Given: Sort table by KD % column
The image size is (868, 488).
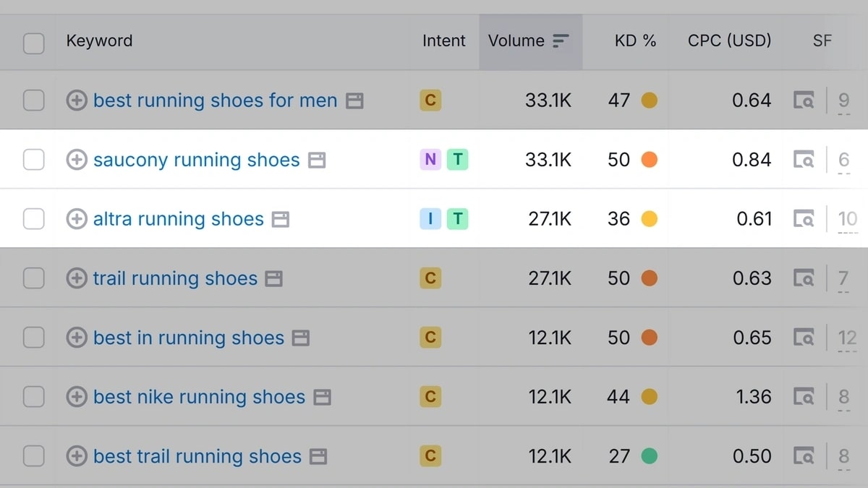Looking at the screenshot, I should click(634, 41).
